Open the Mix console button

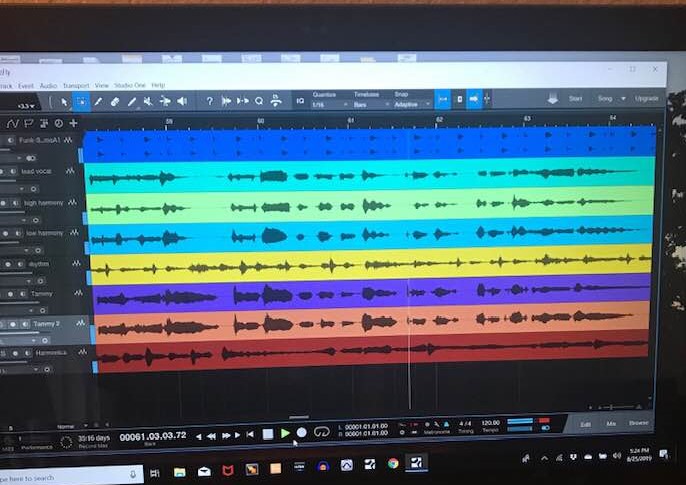pos(611,424)
